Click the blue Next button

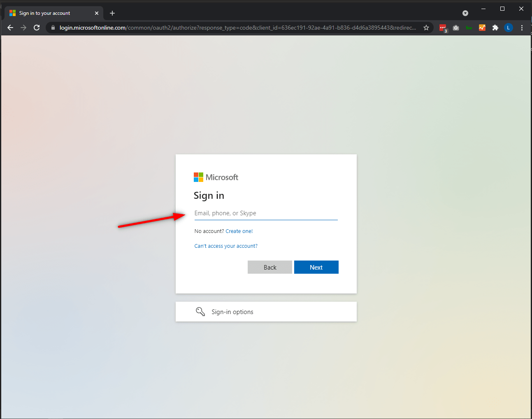click(316, 267)
